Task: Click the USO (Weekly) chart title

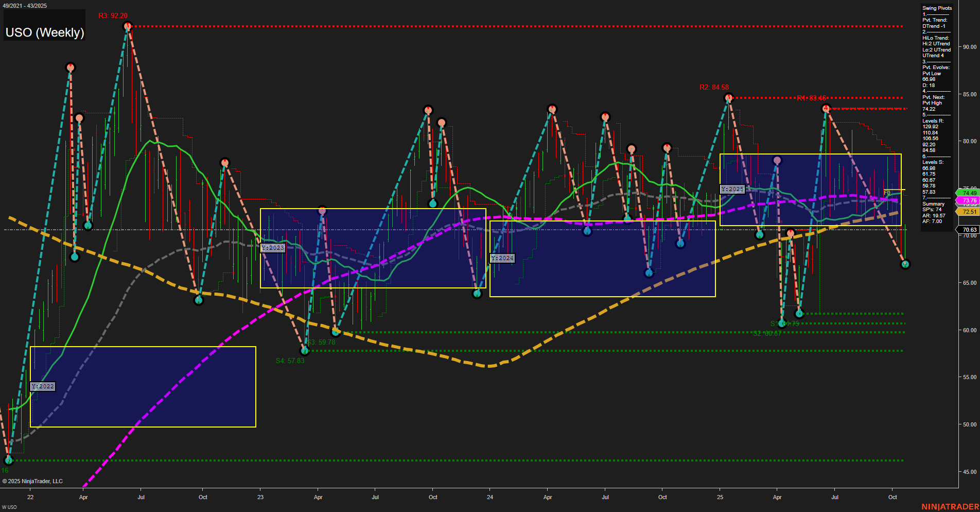Action: pos(45,32)
